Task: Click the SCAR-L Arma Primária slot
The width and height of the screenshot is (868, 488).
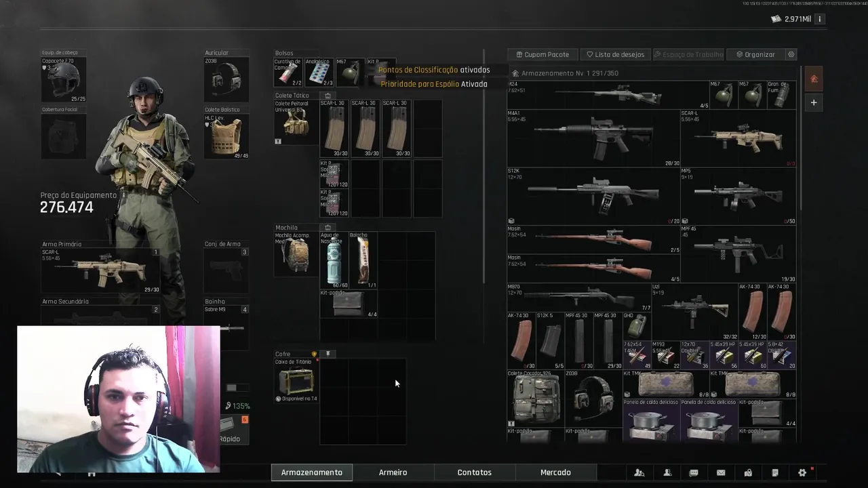Action: 100,271
